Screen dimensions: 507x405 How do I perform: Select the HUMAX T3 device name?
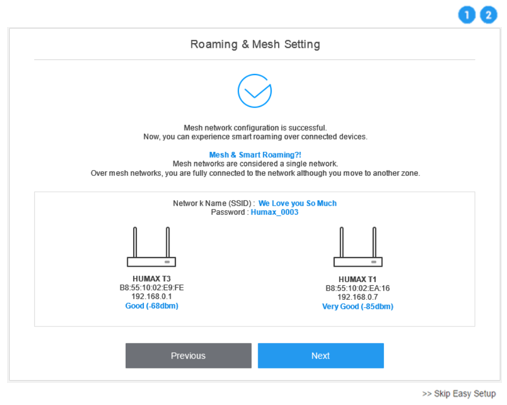[x=152, y=279]
